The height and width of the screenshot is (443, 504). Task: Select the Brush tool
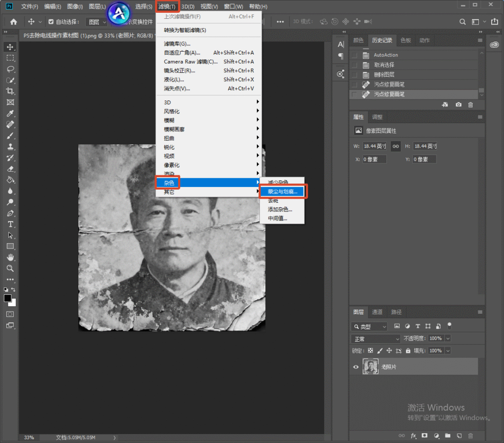pyautogui.click(x=10, y=136)
